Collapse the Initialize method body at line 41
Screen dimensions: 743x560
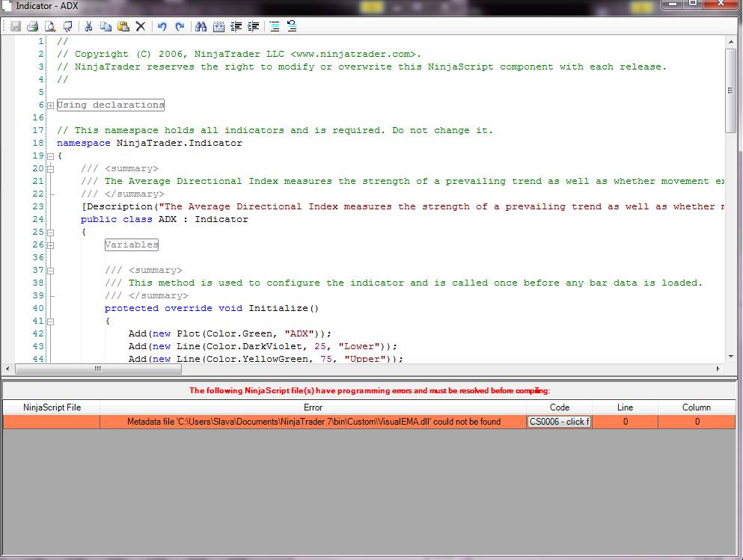point(50,321)
